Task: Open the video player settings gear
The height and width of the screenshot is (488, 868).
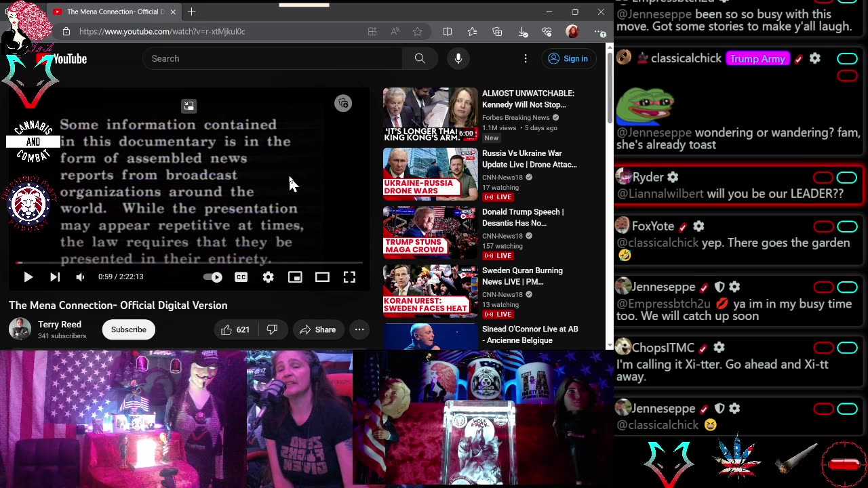Action: (x=268, y=277)
